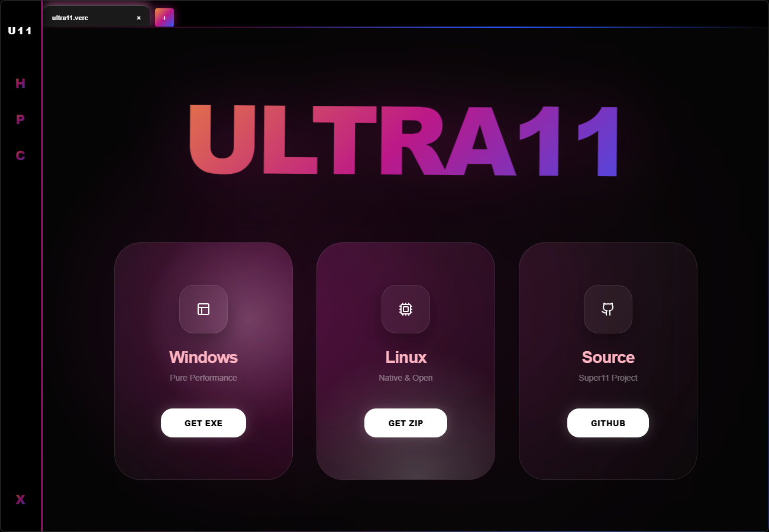Select the C icon in the left sidebar
Image resolution: width=769 pixels, height=532 pixels.
tap(20, 155)
